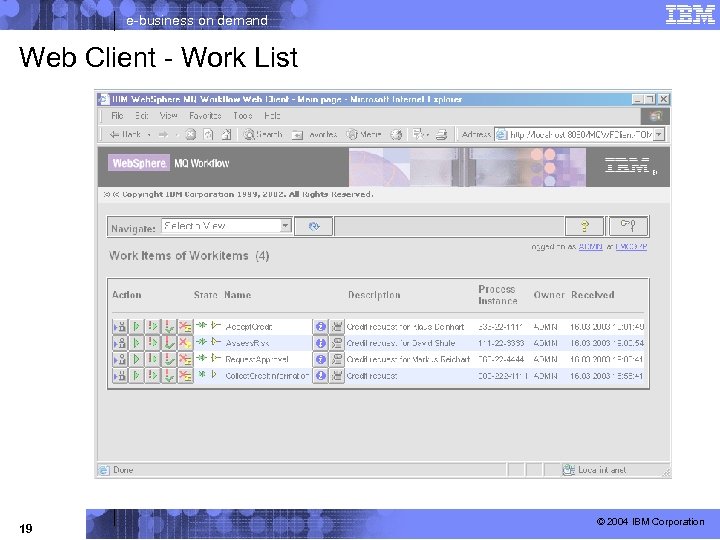Click the green start arrow for AssessRisk
Screen dimensions: 720x540
coord(136,343)
